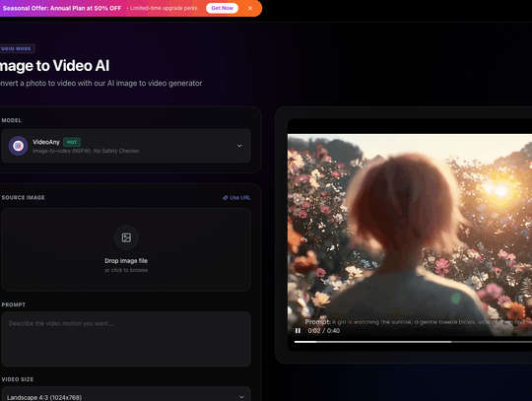532x401 pixels.
Task: Open the VideoAny model dropdown
Action: pyautogui.click(x=126, y=146)
